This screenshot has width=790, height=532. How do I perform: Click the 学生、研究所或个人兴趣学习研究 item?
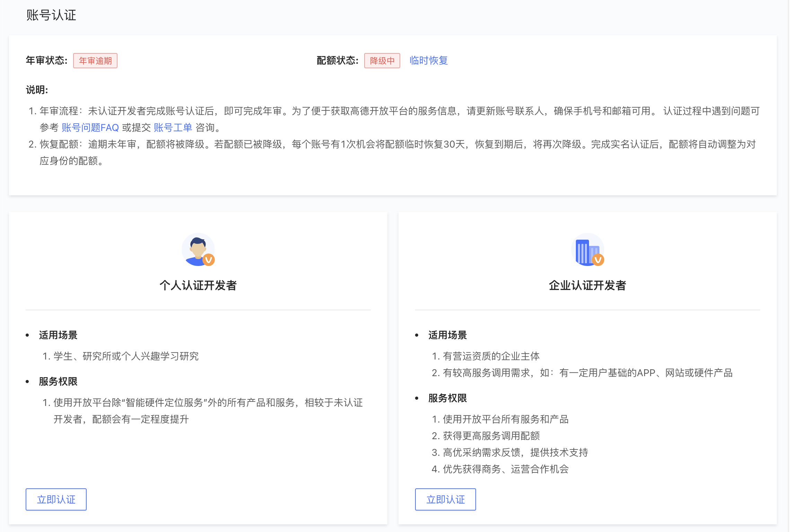click(x=126, y=356)
